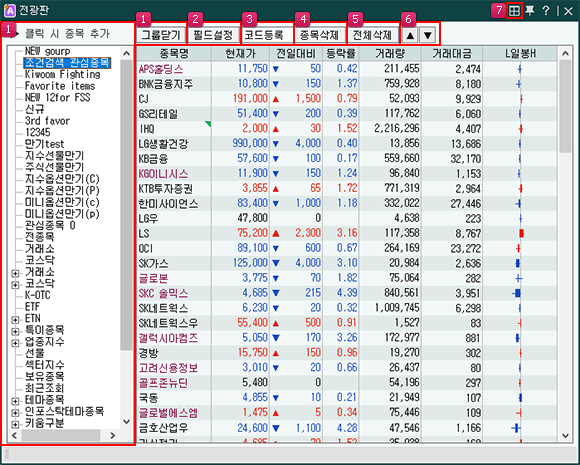Image resolution: width=580 pixels, height=465 pixels.
Task: Sort by 등락률 column header
Action: point(341,54)
